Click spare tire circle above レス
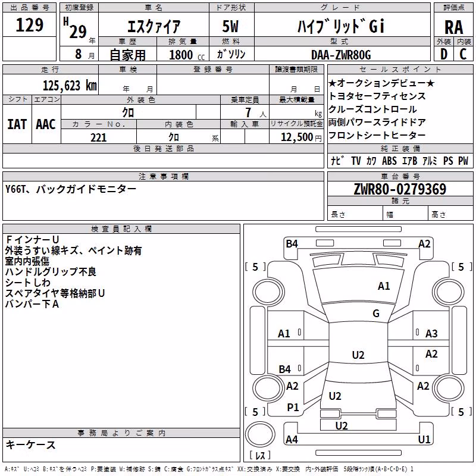 tap(260, 434)
